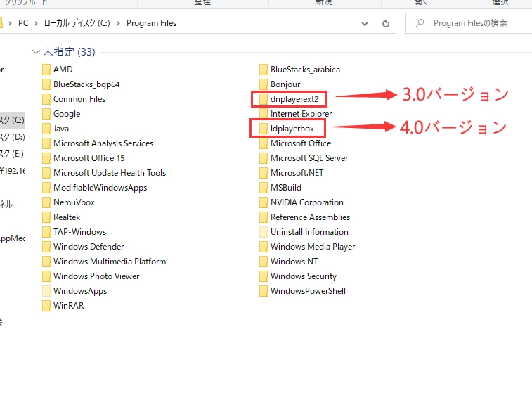This screenshot has width=532, height=393.
Task: Expand the chevron after ローカル ディスク (C:)
Action: click(118, 23)
